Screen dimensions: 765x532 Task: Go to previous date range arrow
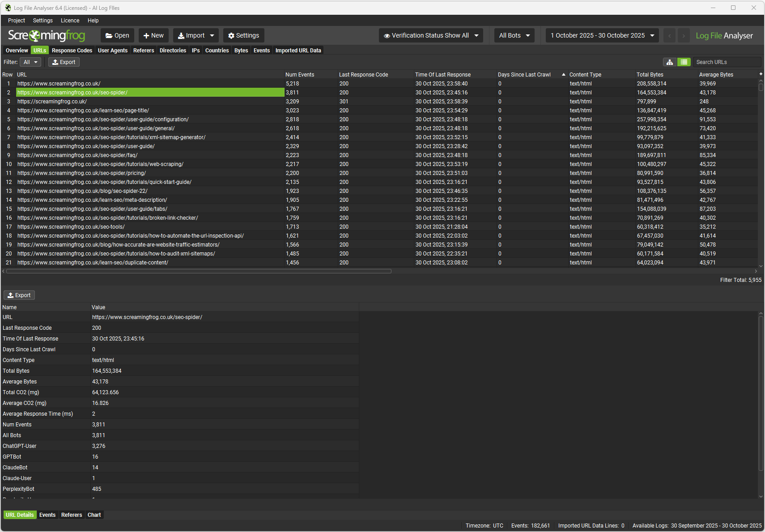(669, 36)
